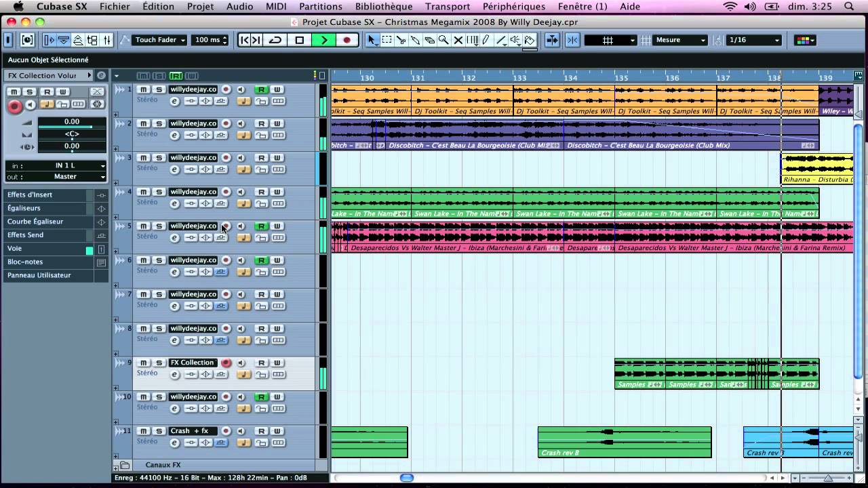Open the Apple menu
Viewport: 868px width, 488px height.
click(x=18, y=7)
